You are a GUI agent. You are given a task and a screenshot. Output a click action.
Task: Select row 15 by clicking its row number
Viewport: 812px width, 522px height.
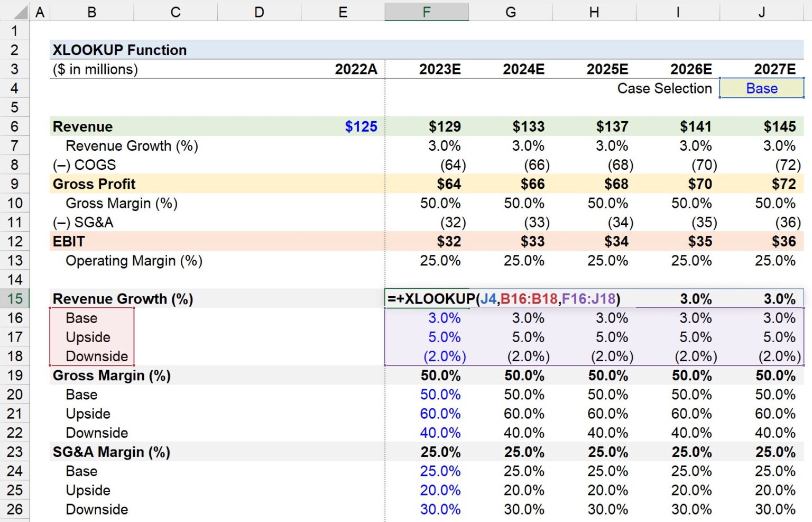click(15, 299)
